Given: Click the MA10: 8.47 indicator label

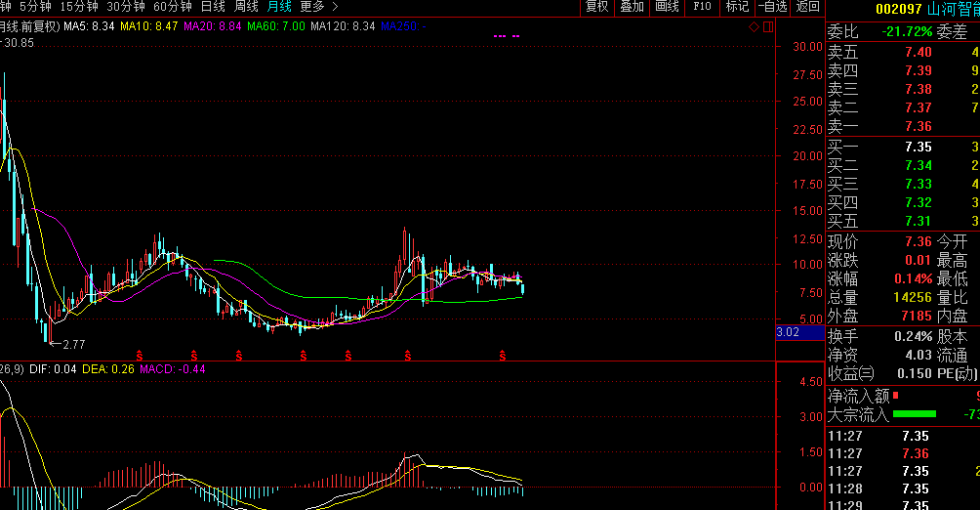Looking at the screenshot, I should pyautogui.click(x=148, y=26).
